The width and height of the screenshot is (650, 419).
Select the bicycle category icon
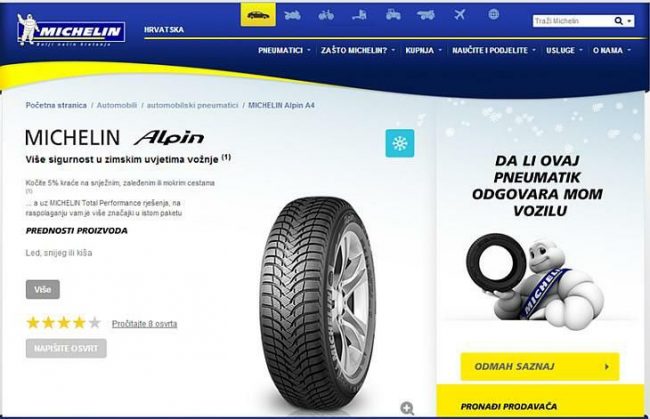(326, 15)
